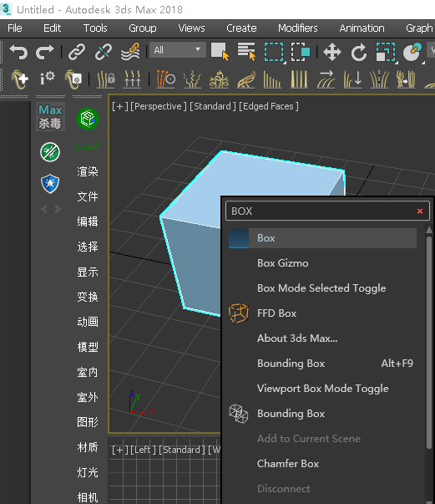Select the Link (chain) tool
Image resolution: width=435 pixels, height=504 pixels.
coord(77,52)
